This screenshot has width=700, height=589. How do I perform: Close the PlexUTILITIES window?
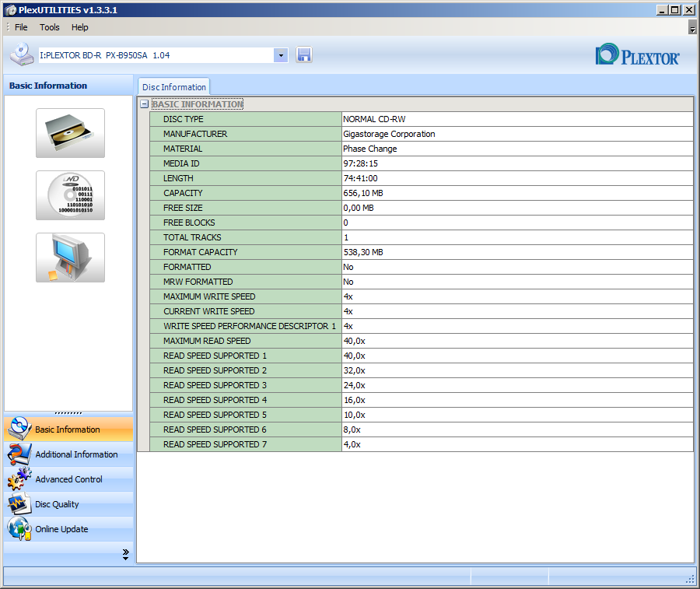click(689, 10)
